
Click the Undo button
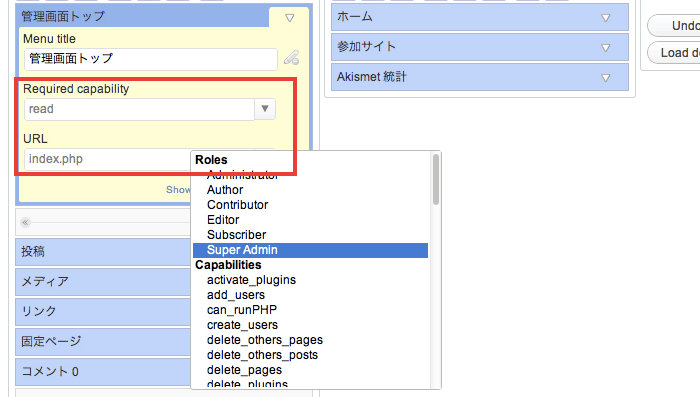tap(674, 26)
